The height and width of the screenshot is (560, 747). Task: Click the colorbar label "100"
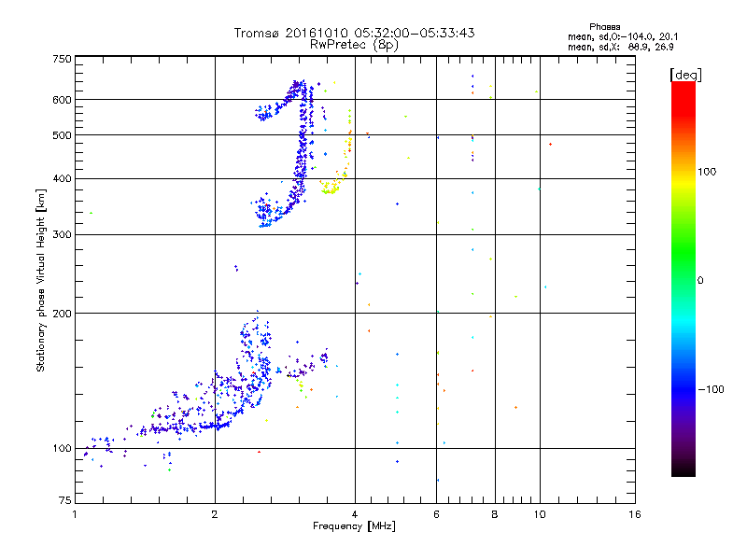pyautogui.click(x=707, y=172)
